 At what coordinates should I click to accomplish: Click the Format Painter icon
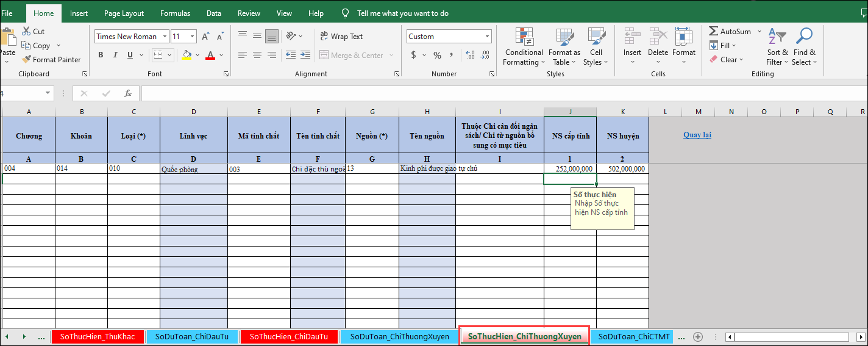point(26,60)
